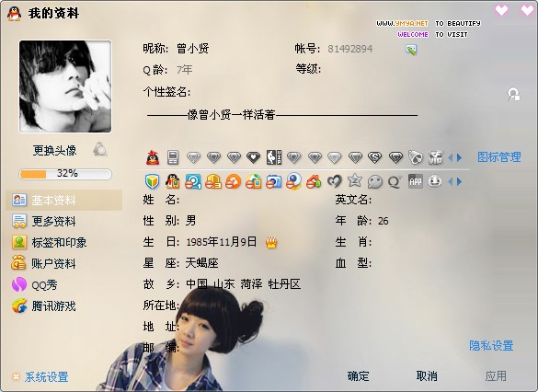
Task: Click the 应用 apply button
Action: (x=496, y=376)
